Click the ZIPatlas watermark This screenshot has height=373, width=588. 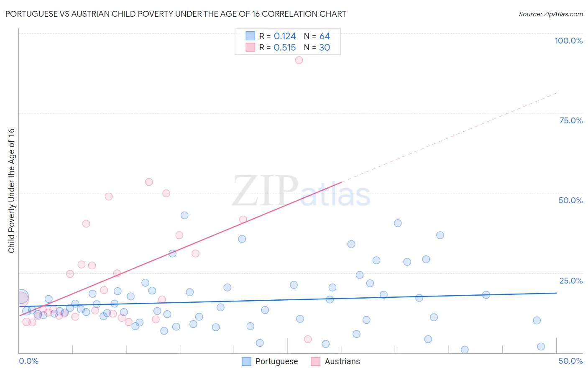coord(301,192)
